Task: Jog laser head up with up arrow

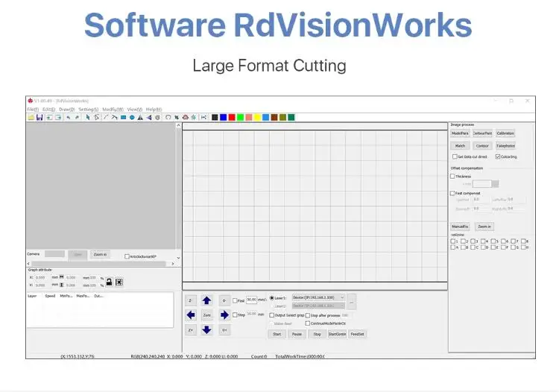Action: point(206,300)
